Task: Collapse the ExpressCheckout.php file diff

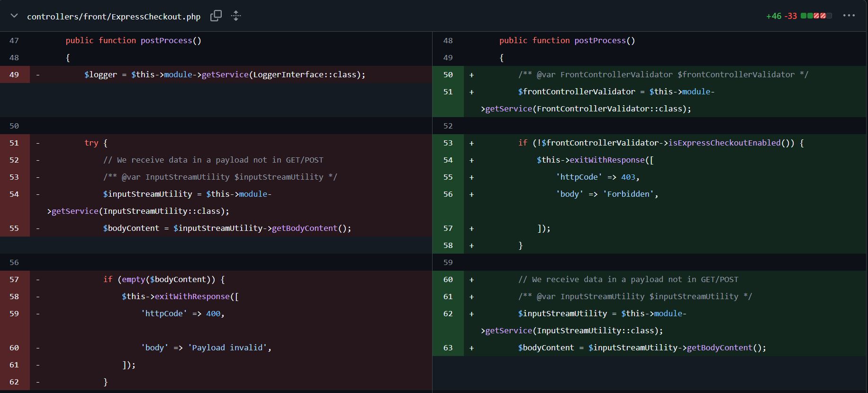Action: [14, 16]
